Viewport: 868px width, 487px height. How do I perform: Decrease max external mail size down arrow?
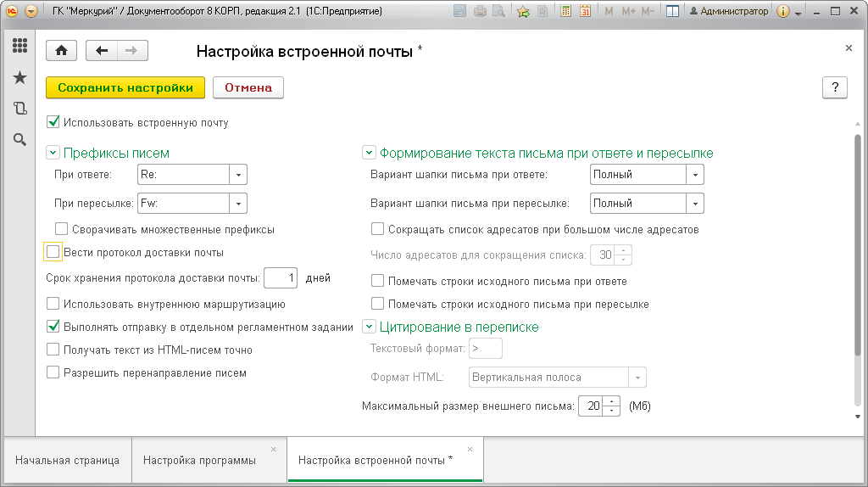click(x=611, y=411)
